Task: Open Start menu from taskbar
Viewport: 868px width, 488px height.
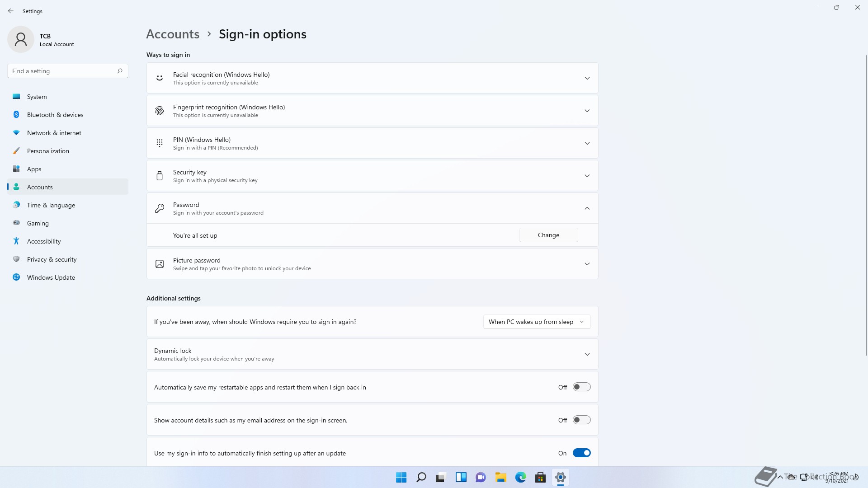Action: (401, 478)
